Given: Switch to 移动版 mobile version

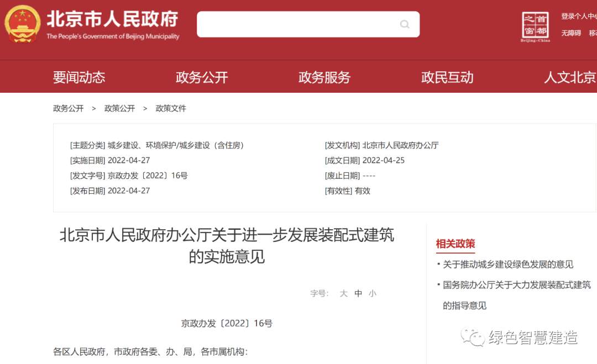Looking at the screenshot, I should 593,34.
